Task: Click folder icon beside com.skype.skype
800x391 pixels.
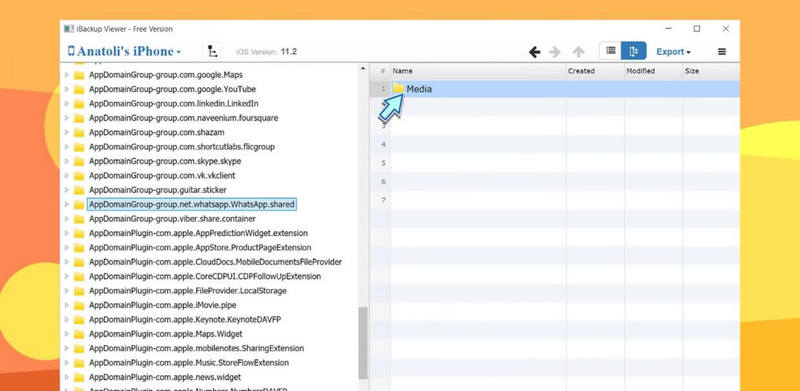Action: click(x=79, y=161)
